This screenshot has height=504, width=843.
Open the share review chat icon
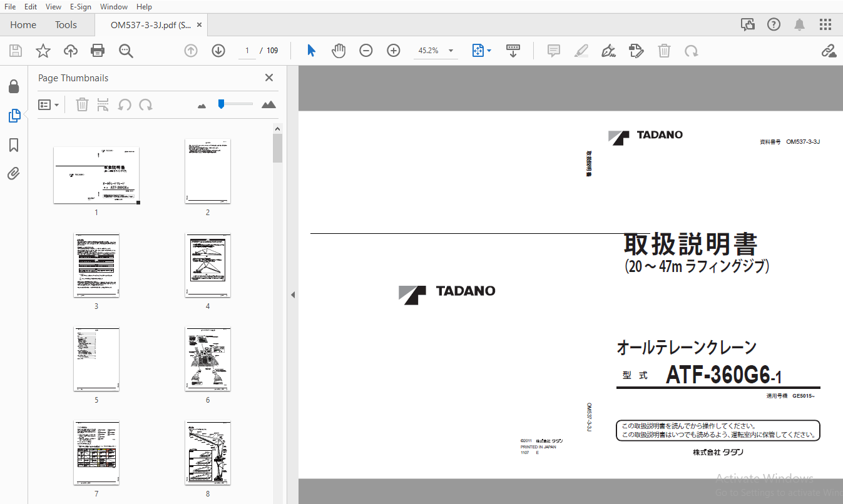point(748,24)
